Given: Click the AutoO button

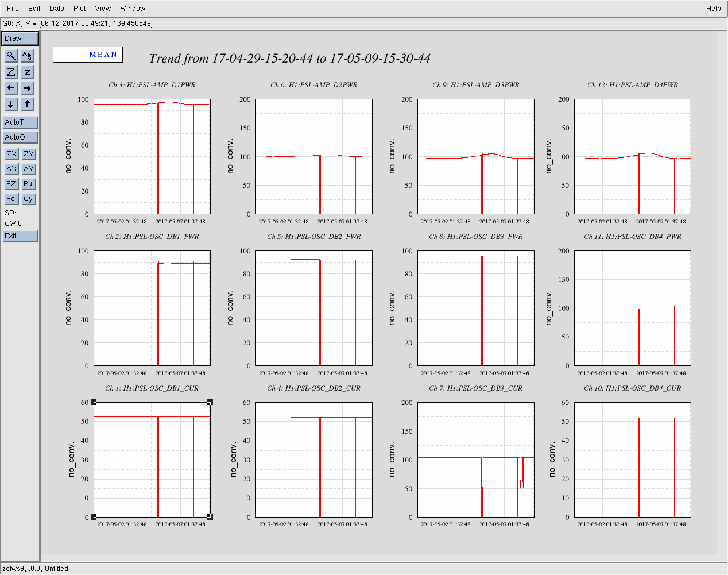Looking at the screenshot, I should click(x=20, y=137).
